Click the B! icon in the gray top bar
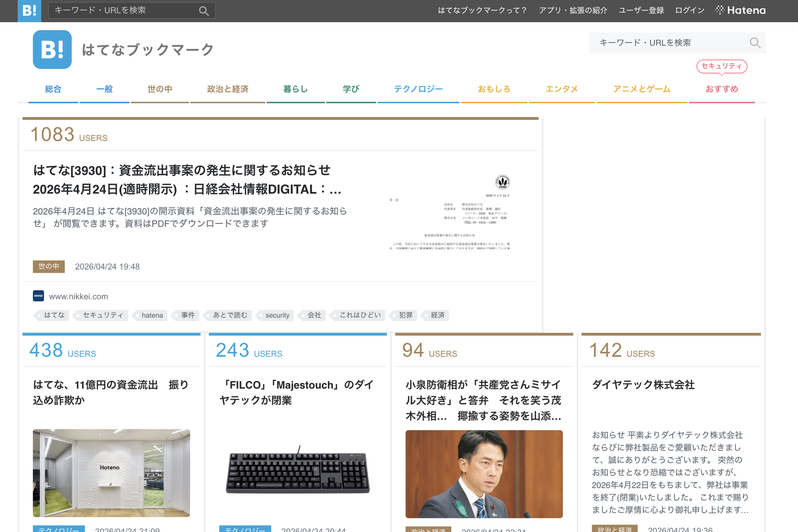This screenshot has height=532, width=798. [x=29, y=11]
